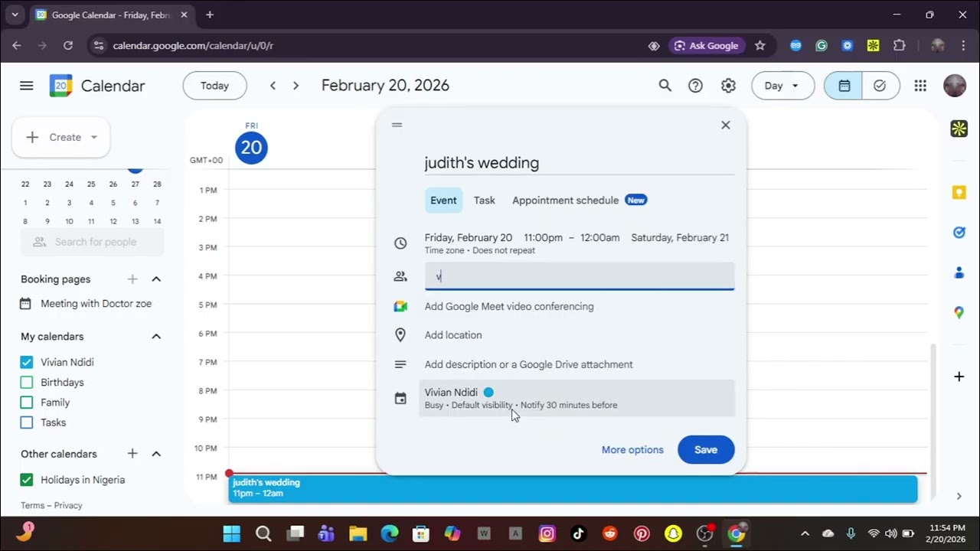The image size is (980, 551).
Task: Select the Event tab
Action: (x=443, y=201)
